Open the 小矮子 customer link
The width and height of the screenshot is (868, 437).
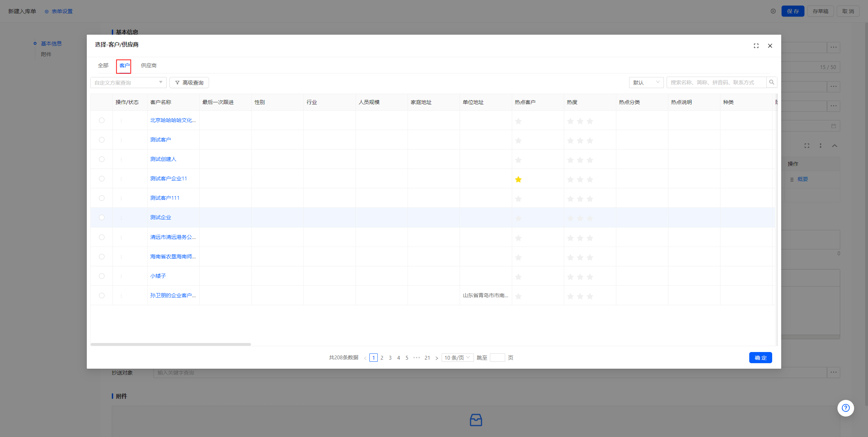point(158,276)
